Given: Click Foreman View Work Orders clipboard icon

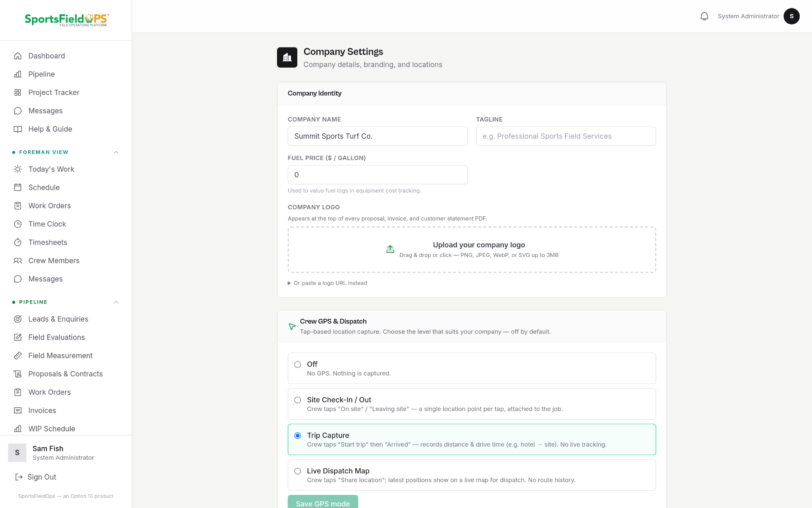Looking at the screenshot, I should pyautogui.click(x=18, y=206).
